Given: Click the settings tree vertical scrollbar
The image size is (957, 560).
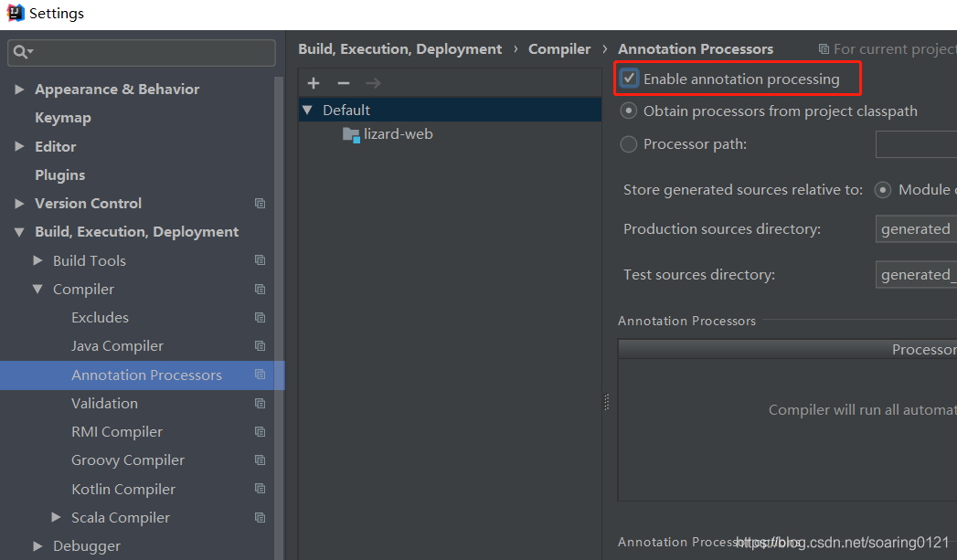Looking at the screenshot, I should pyautogui.click(x=279, y=317).
